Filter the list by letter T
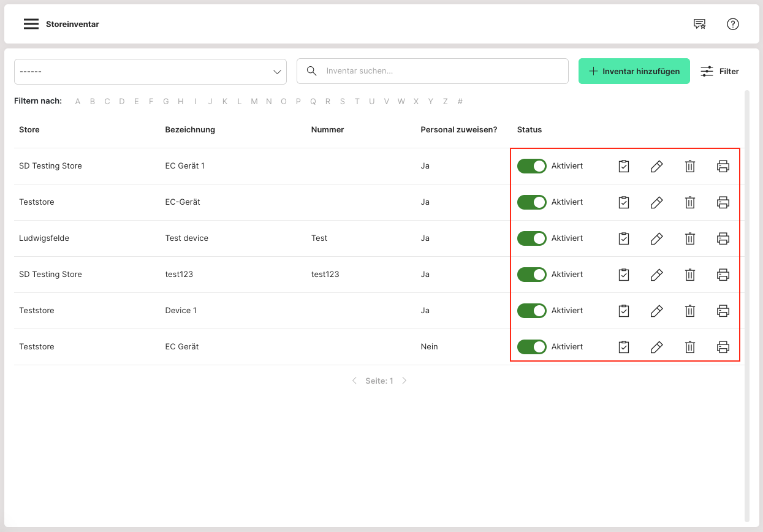 click(357, 102)
